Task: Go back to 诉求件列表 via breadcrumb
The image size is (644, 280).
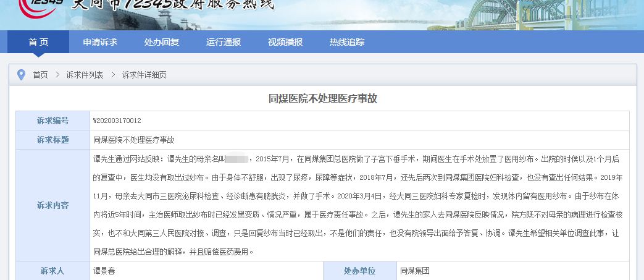Action: [x=85, y=75]
